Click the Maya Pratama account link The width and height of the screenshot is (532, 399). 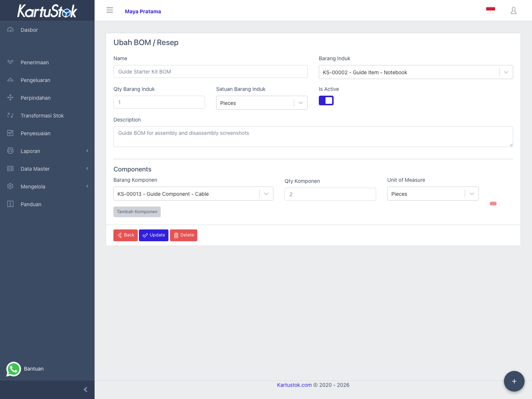tap(143, 11)
